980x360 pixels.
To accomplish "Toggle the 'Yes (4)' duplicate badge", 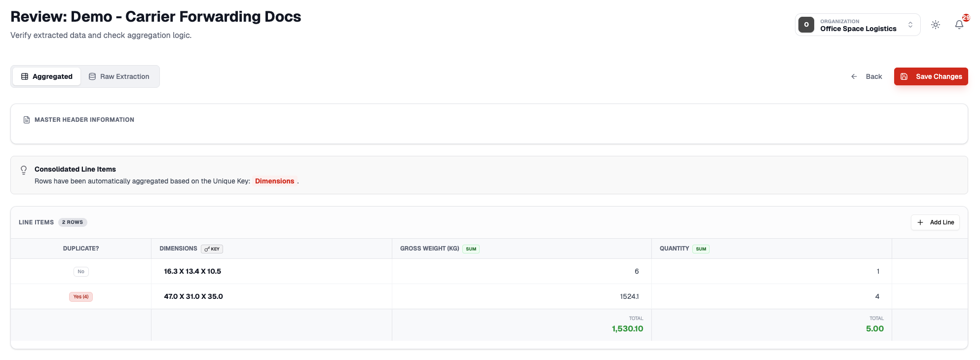I will click(x=81, y=297).
